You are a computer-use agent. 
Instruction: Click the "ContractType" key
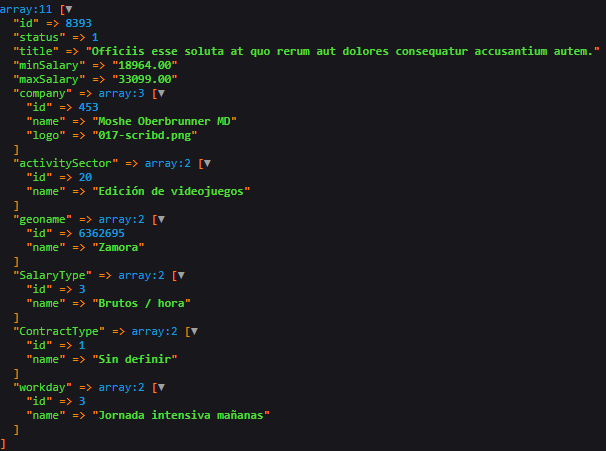point(59,331)
